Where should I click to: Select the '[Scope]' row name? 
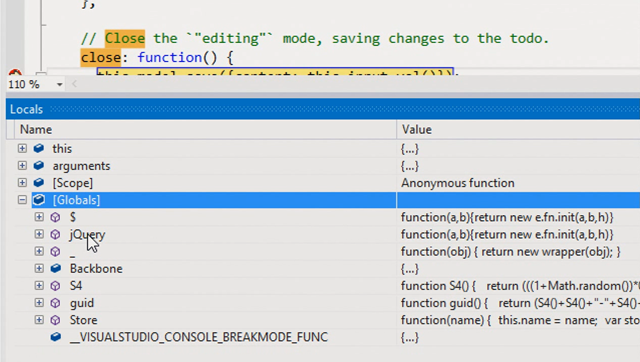(x=73, y=183)
